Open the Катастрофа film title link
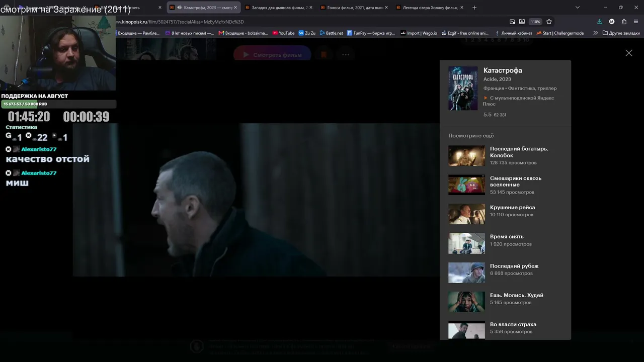 [x=503, y=70]
